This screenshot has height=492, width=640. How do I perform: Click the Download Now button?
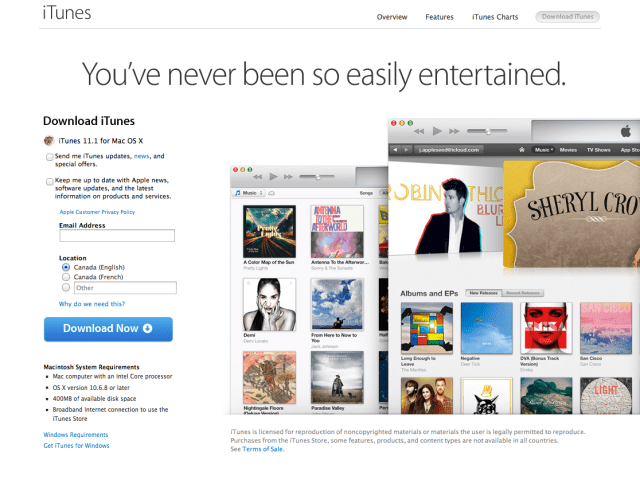click(108, 329)
